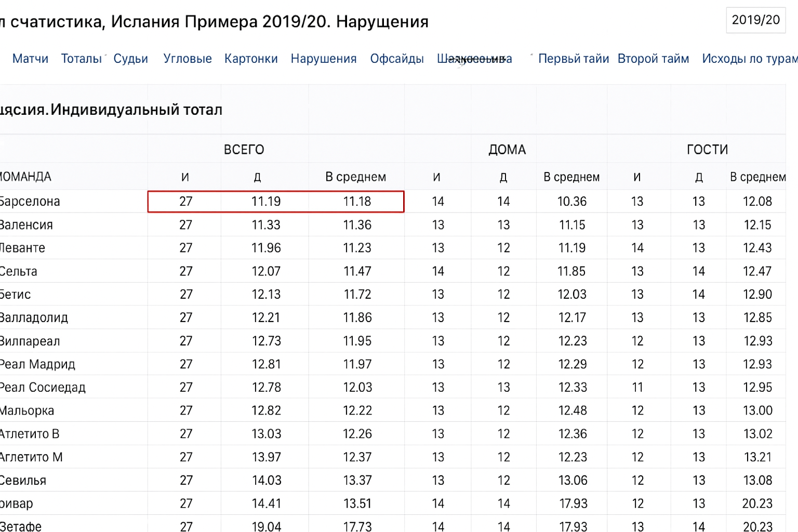Click the Нарушения tab

tap(323, 59)
